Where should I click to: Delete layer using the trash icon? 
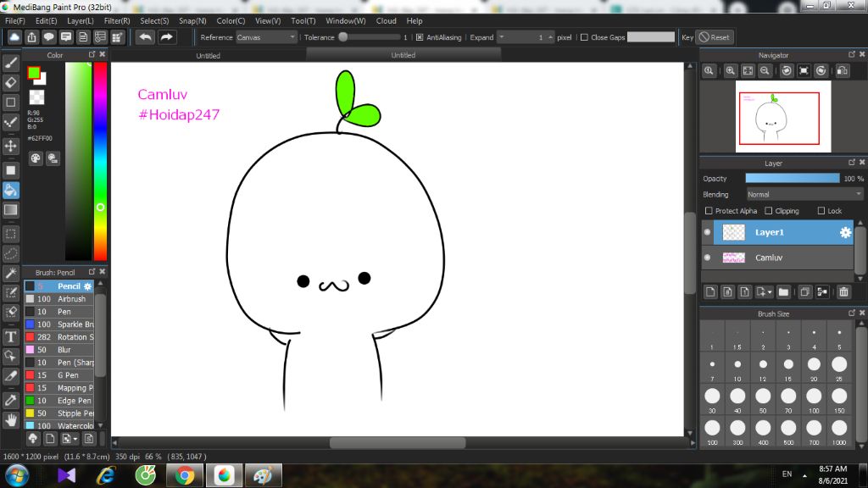coord(843,292)
